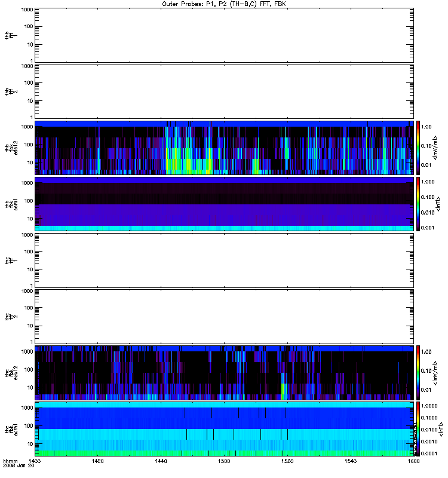Click inside the empty thb fff 1 plot panel
Screen dimensions: 448x478
click(x=224, y=35)
